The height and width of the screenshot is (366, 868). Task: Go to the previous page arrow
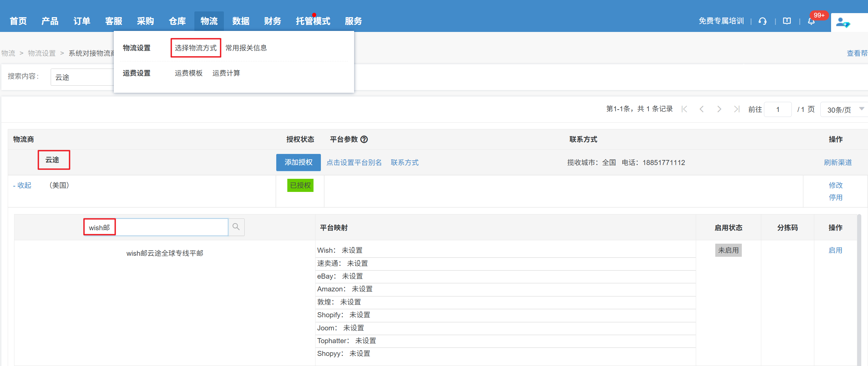point(702,109)
